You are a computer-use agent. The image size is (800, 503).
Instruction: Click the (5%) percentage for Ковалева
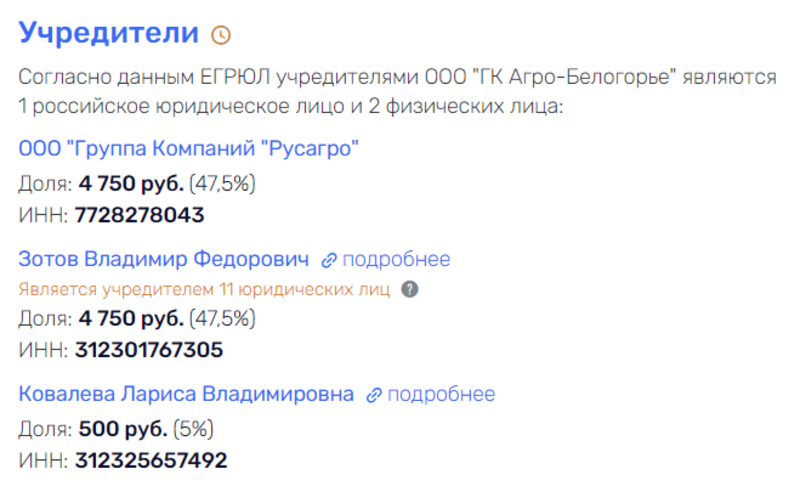(x=193, y=429)
